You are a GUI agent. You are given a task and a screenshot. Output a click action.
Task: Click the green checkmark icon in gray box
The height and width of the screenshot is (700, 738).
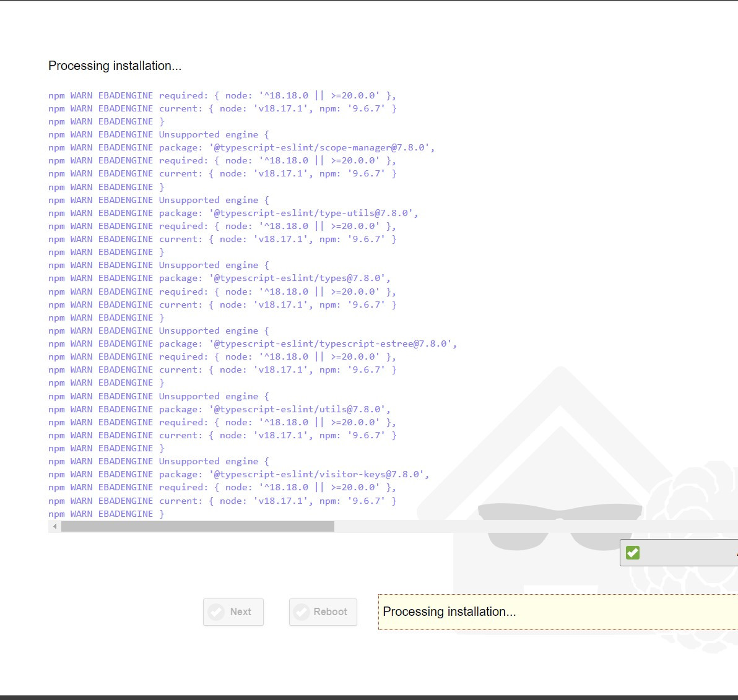(x=633, y=553)
